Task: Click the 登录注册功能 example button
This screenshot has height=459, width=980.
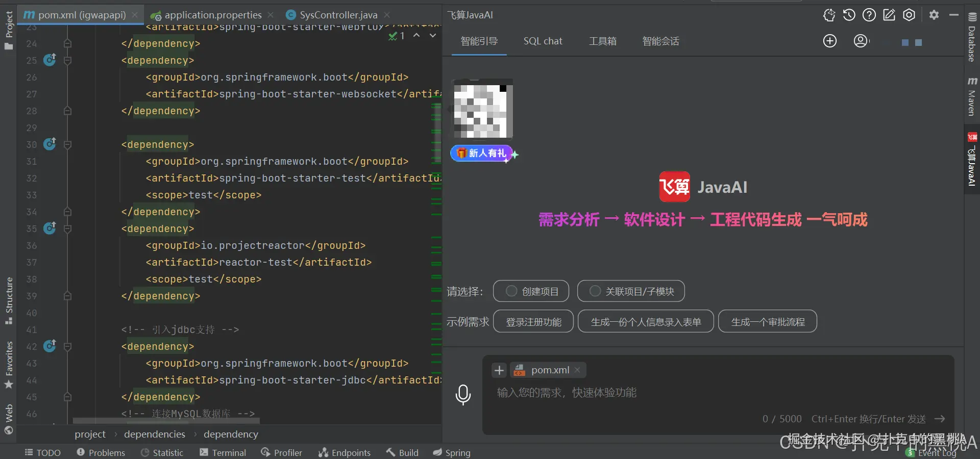Action: (x=533, y=322)
